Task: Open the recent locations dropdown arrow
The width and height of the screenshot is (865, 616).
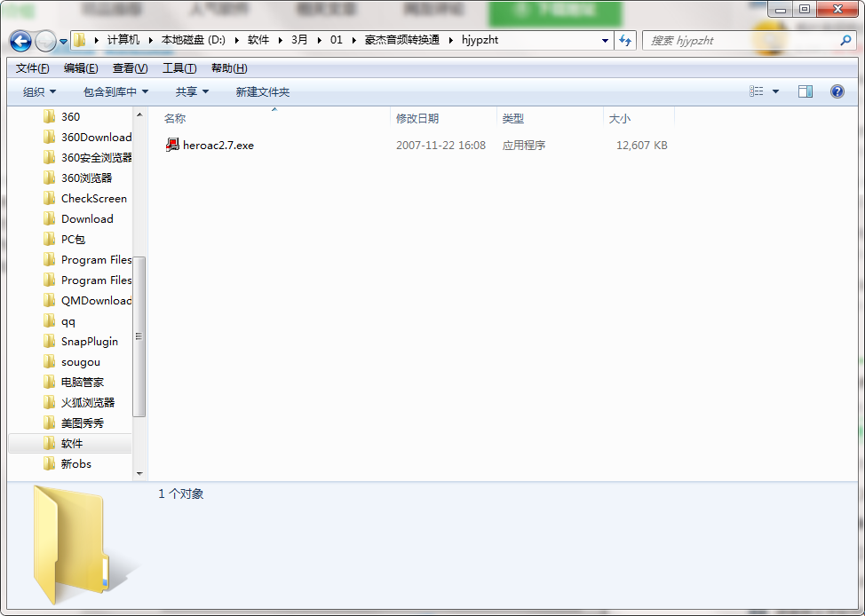Action: click(63, 42)
